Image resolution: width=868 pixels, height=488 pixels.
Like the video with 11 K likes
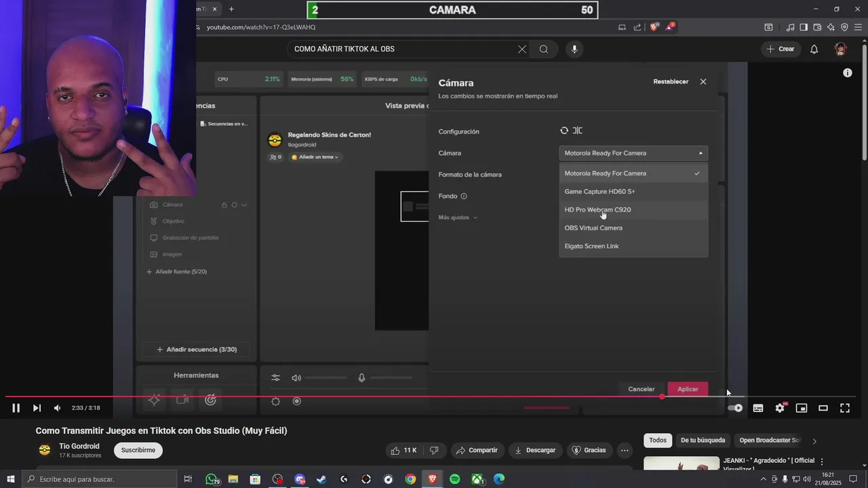tap(403, 450)
